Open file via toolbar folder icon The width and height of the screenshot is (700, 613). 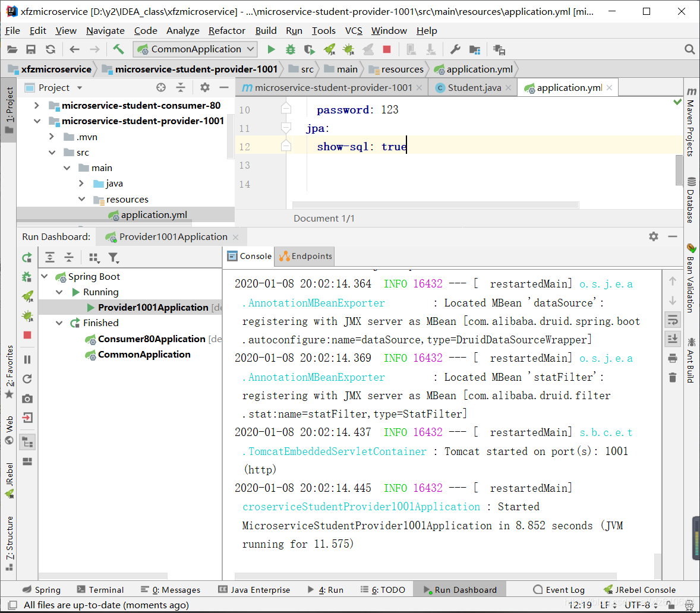12,49
